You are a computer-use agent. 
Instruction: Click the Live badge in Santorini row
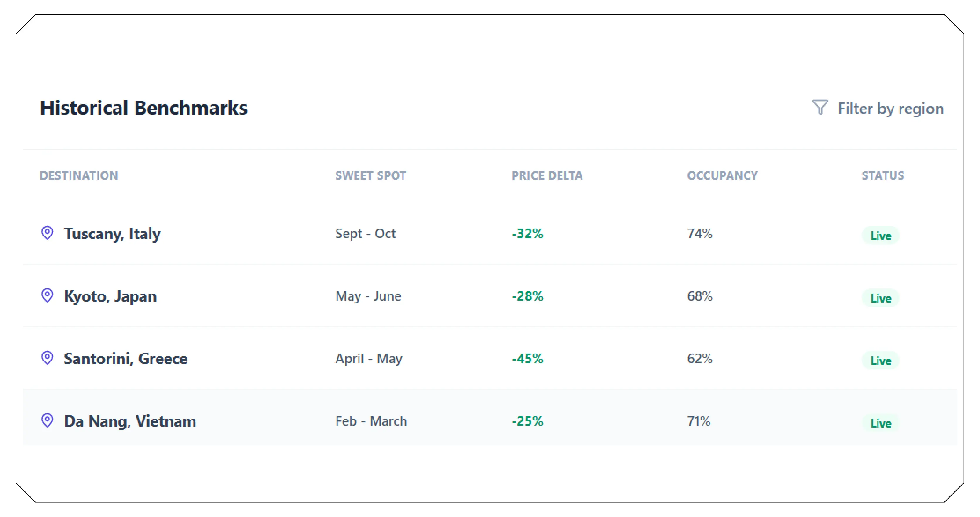[x=880, y=361]
